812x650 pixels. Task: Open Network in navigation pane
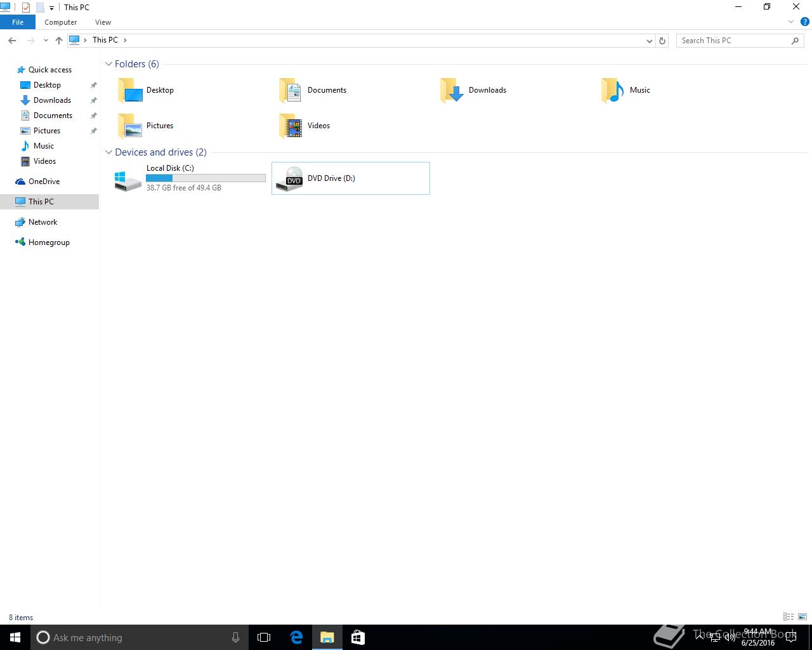tap(43, 222)
